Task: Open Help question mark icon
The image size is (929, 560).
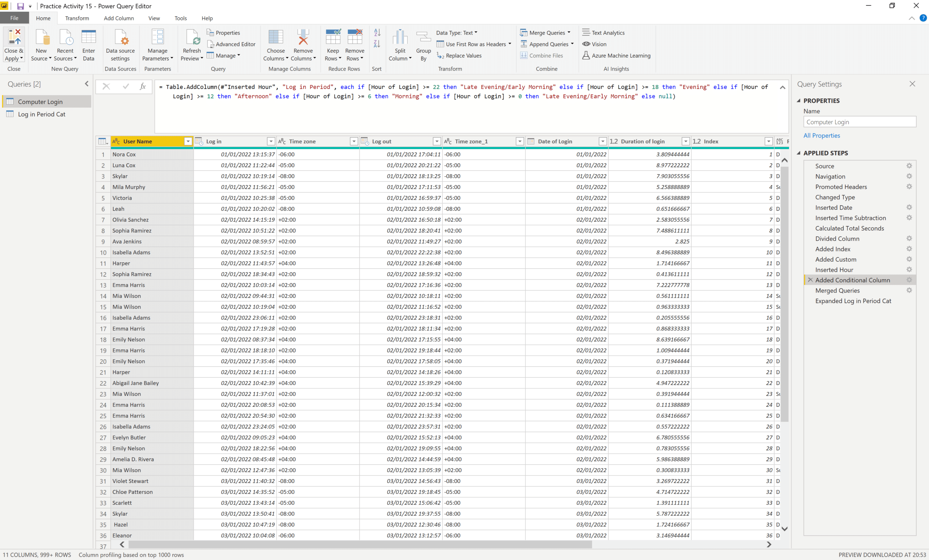Action: point(923,18)
